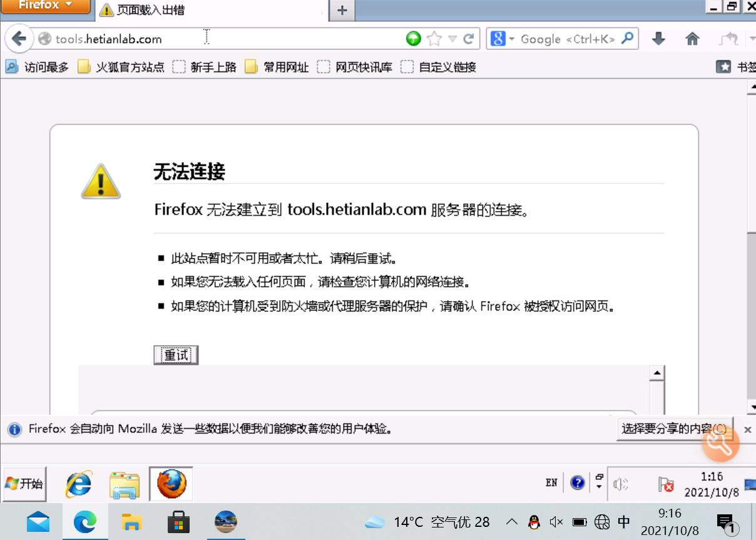
Task: Open the Google search engine dropdown
Action: [x=503, y=39]
